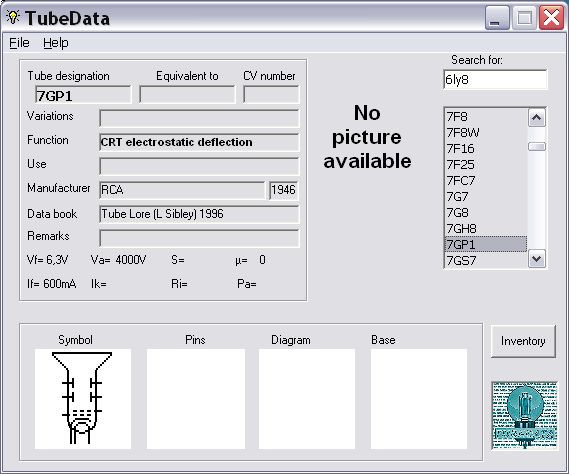
Task: Click the Manufacturer field showing RCA
Action: point(182,190)
